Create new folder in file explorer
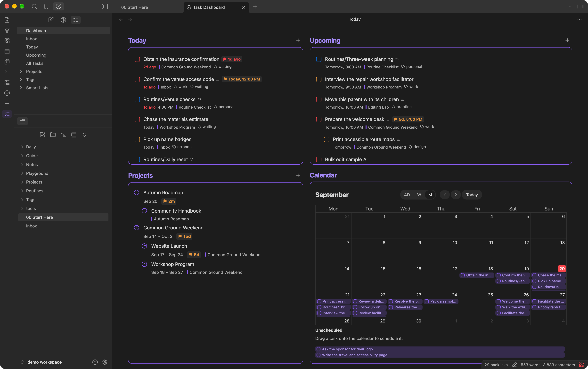588x369 pixels. click(x=53, y=135)
